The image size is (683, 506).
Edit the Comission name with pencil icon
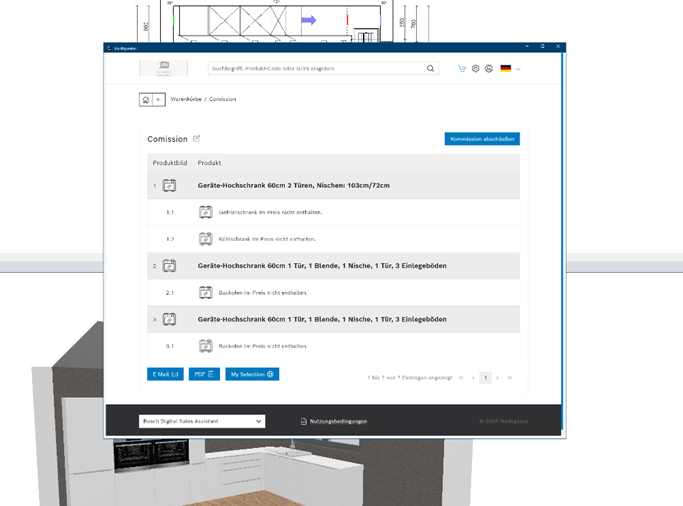(197, 139)
